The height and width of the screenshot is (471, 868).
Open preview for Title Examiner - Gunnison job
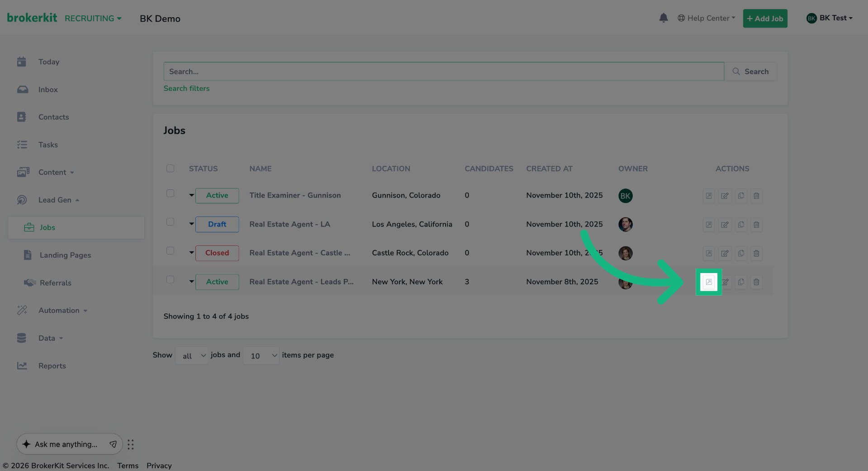pos(708,196)
